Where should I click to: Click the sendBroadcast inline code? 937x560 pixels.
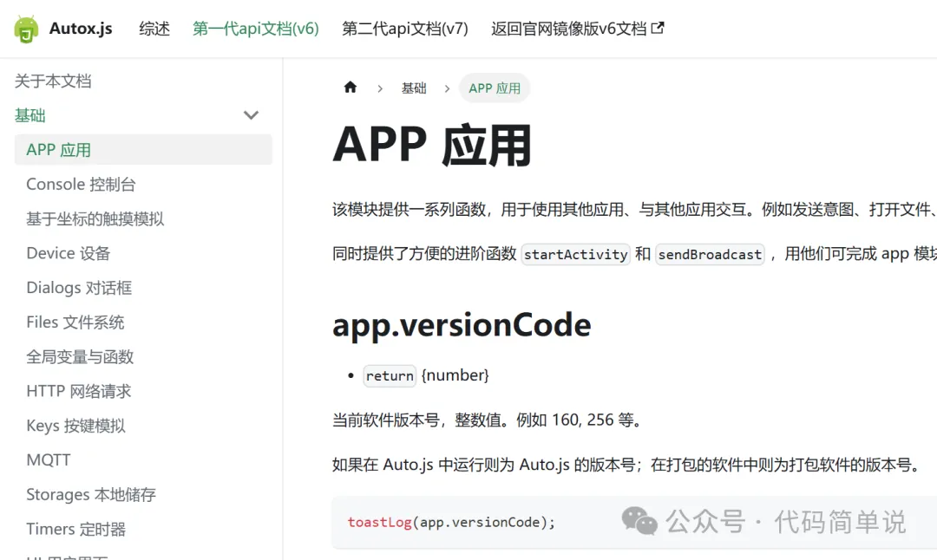pos(710,254)
